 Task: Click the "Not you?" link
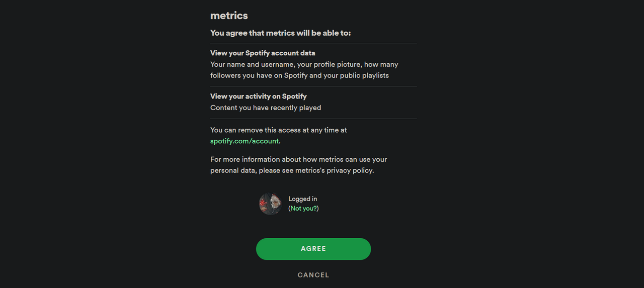(303, 208)
